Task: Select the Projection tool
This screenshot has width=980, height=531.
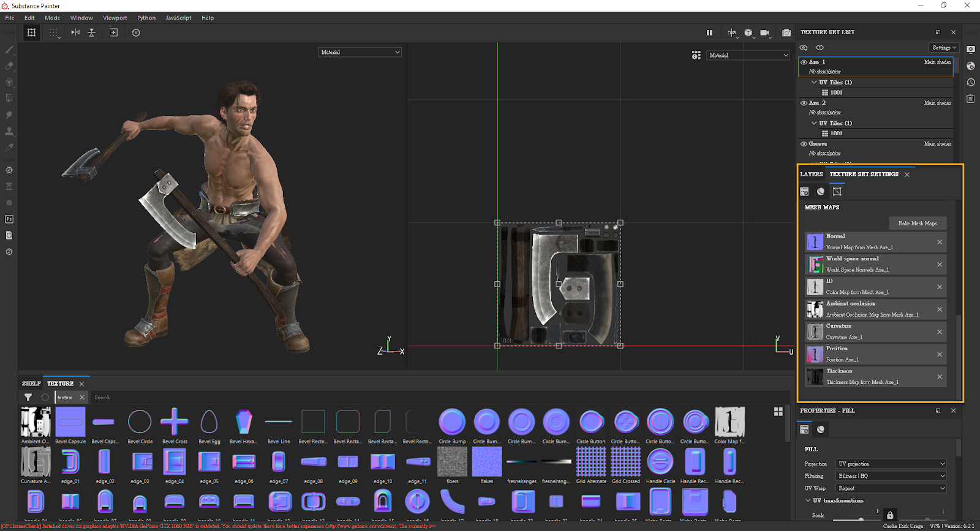Action: (9, 82)
